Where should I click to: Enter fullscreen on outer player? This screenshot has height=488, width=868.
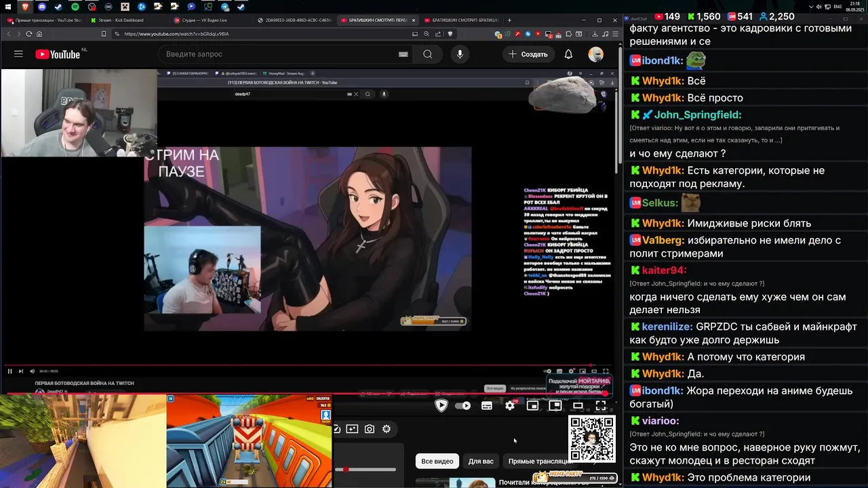[601, 405]
